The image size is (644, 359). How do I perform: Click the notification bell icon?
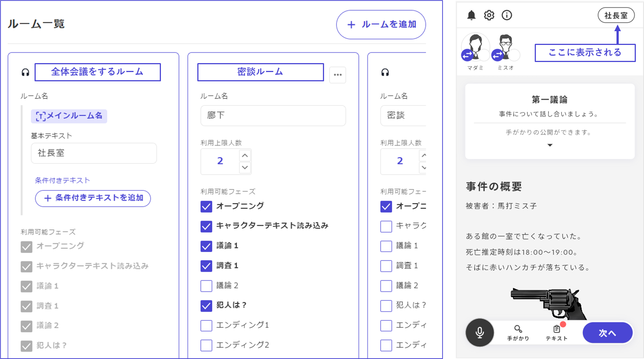click(471, 15)
